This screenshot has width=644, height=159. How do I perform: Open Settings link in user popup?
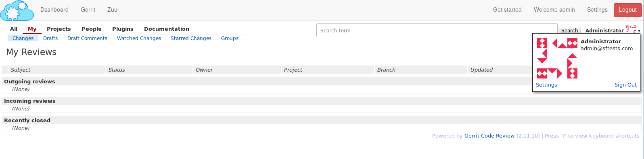[546, 85]
